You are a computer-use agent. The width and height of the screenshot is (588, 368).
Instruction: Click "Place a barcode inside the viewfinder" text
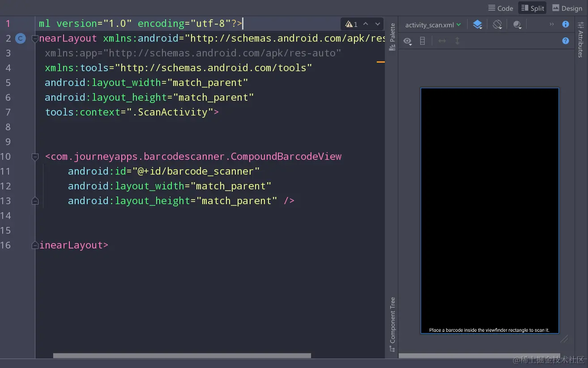click(489, 330)
